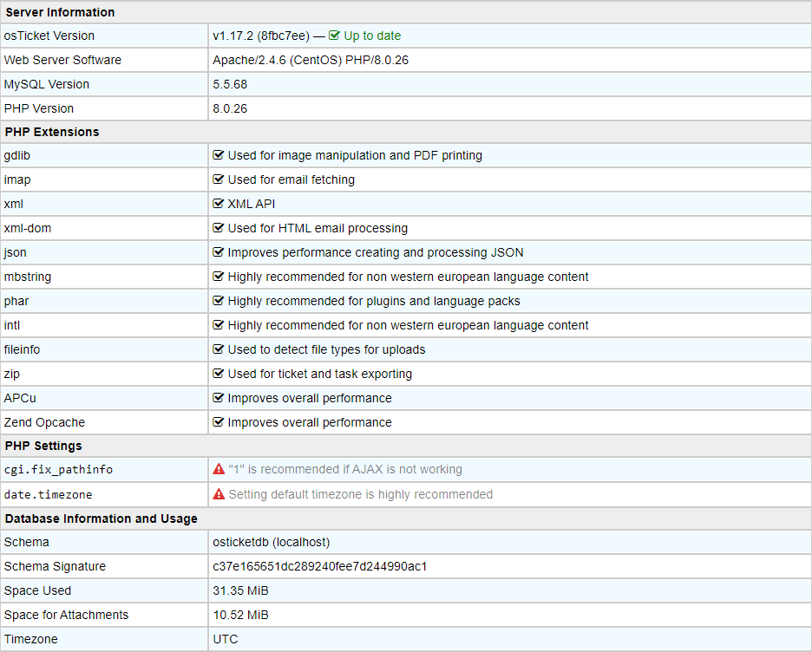Screen dimensions: 812x652
Task: Click the check icon in gdlib row
Action: point(219,155)
